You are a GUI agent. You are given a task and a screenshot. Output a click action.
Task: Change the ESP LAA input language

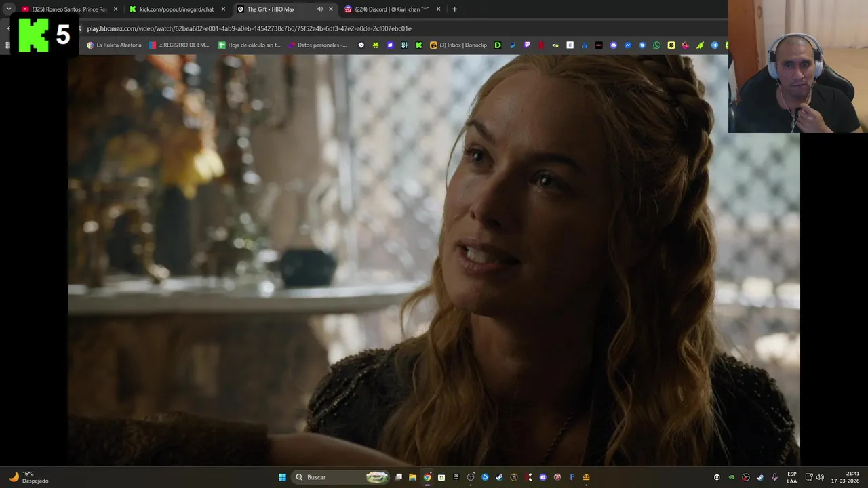point(792,477)
